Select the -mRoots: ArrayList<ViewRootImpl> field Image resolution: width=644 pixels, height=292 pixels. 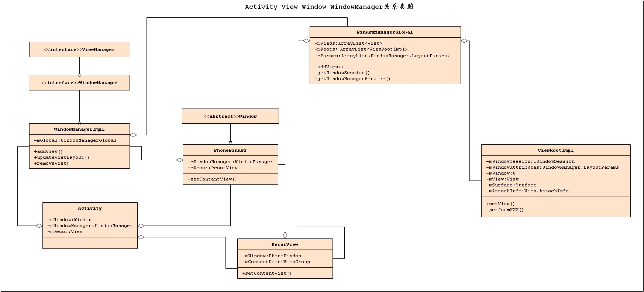361,49
